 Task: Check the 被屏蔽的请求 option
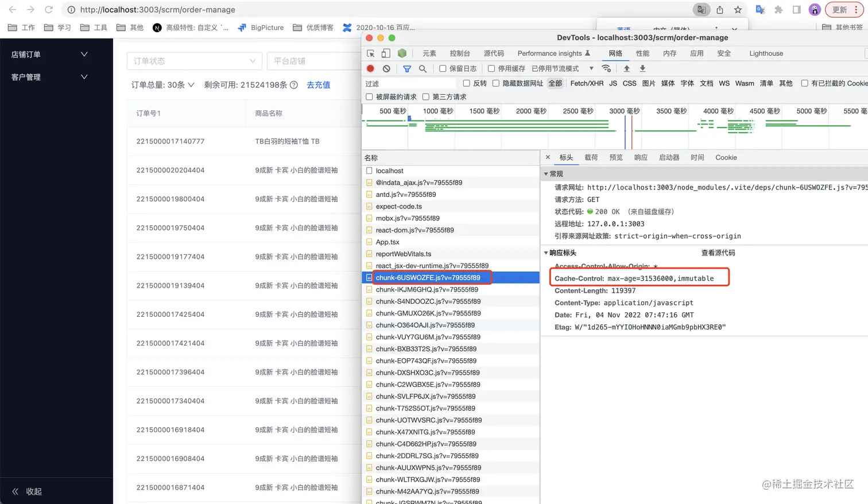(369, 97)
